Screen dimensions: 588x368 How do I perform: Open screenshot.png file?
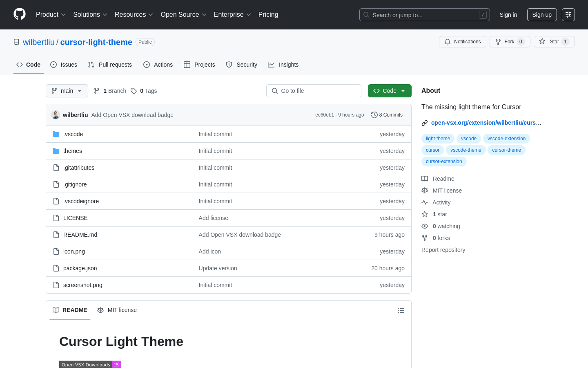(x=83, y=285)
